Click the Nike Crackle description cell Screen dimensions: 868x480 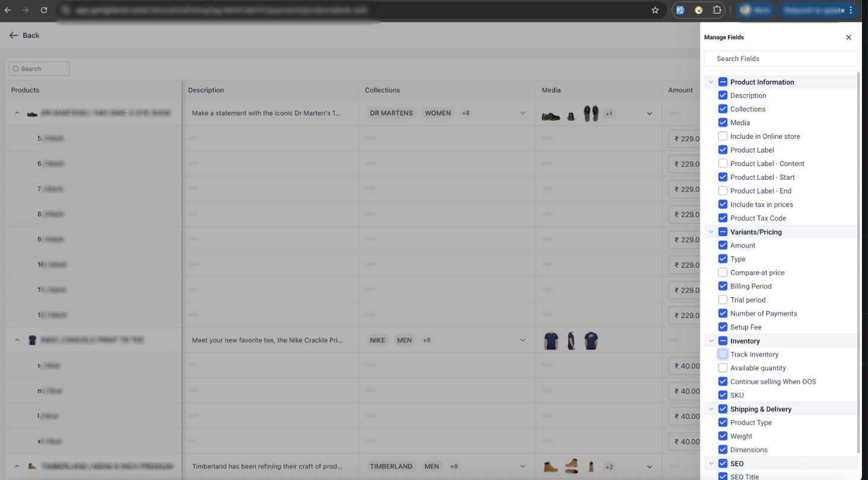(270, 341)
